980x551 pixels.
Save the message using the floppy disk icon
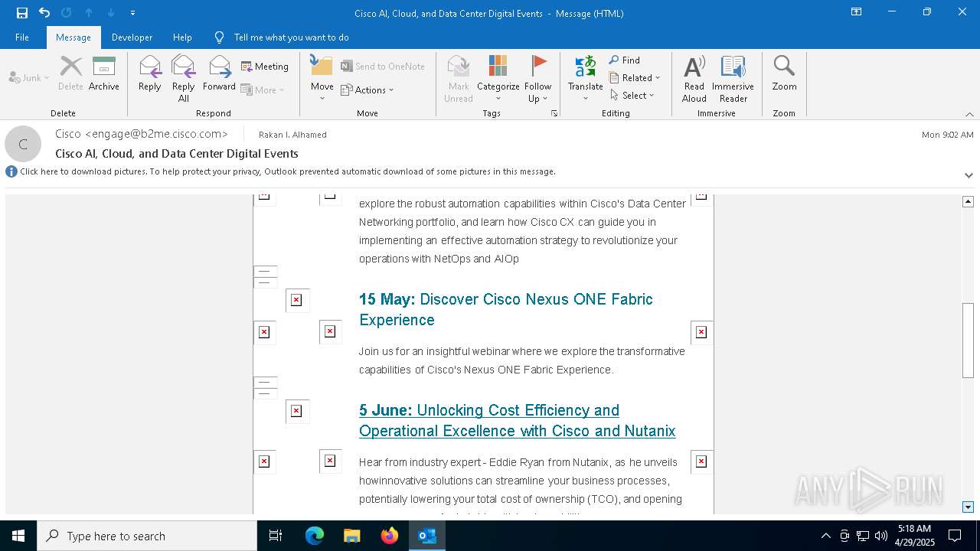[22, 13]
